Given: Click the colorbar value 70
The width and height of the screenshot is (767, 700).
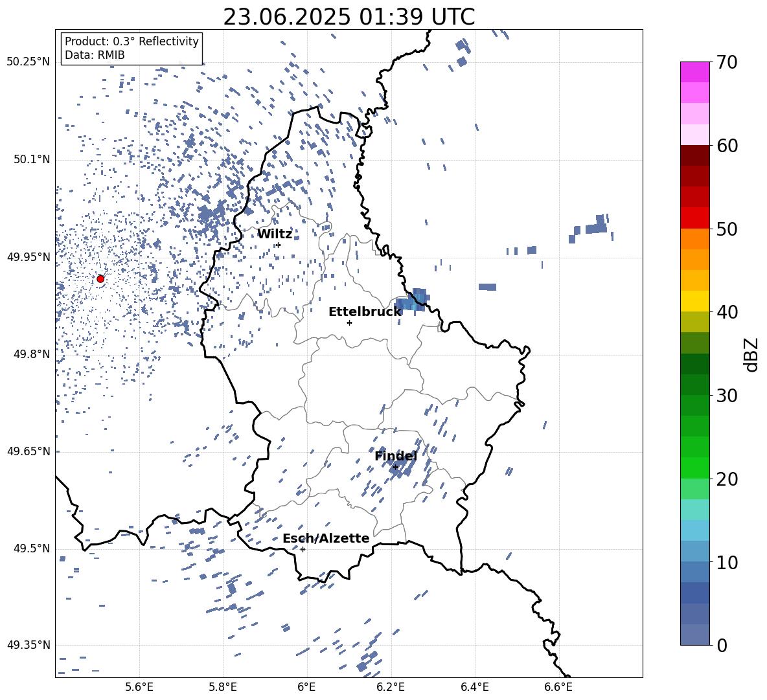Looking at the screenshot, I should [x=727, y=62].
